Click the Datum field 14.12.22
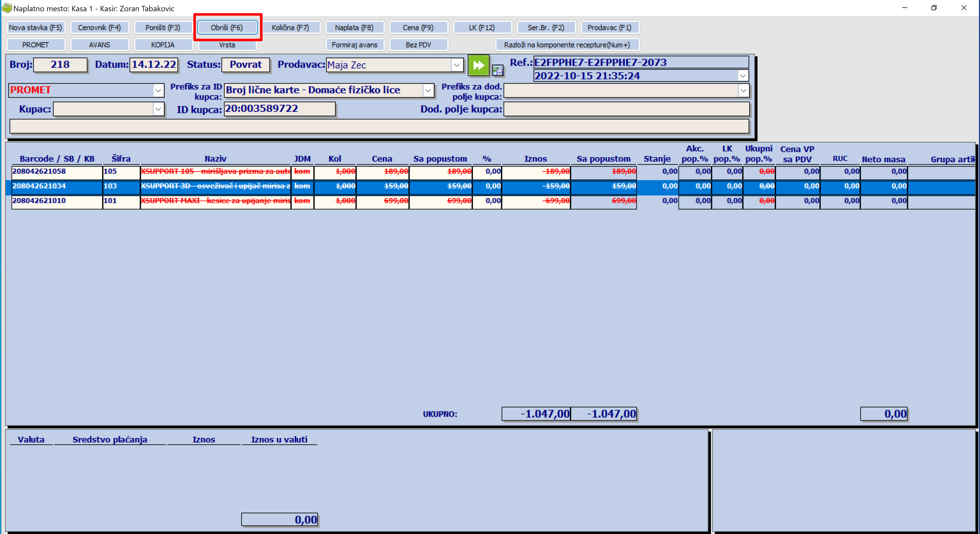 pos(154,64)
